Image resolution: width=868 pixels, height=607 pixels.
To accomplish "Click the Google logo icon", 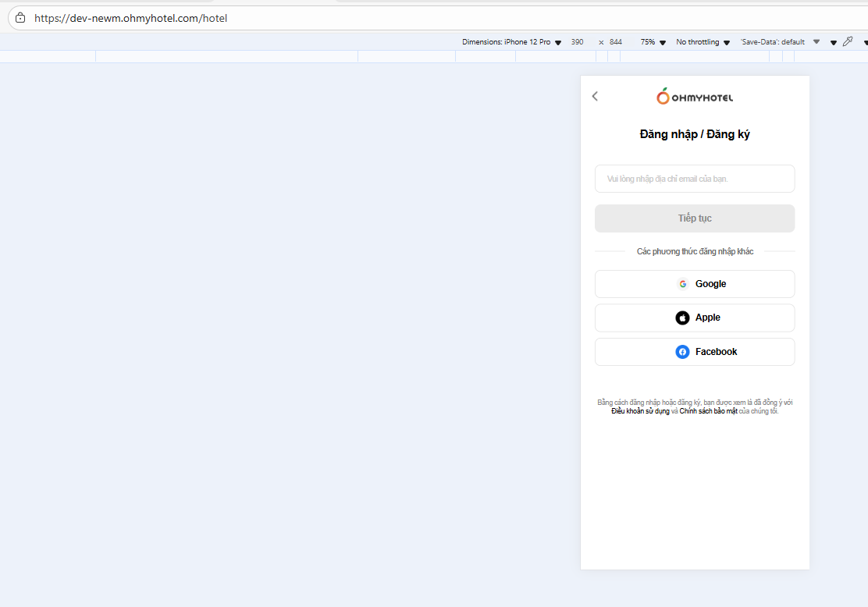I will (682, 284).
